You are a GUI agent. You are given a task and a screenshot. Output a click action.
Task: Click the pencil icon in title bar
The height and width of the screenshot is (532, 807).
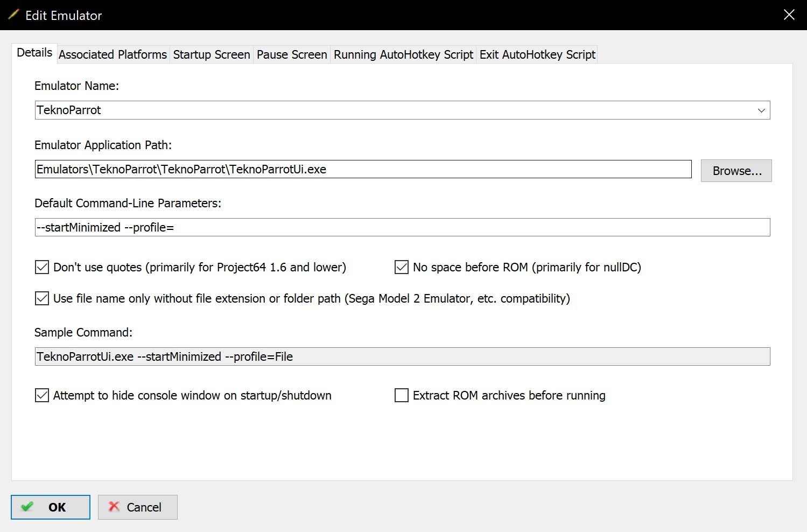click(x=13, y=15)
